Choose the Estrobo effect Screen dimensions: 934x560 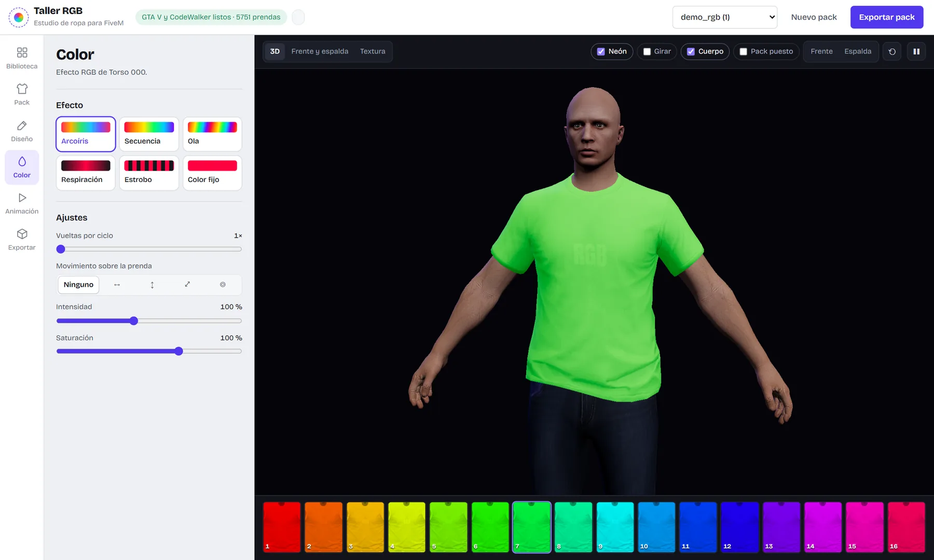tap(149, 173)
